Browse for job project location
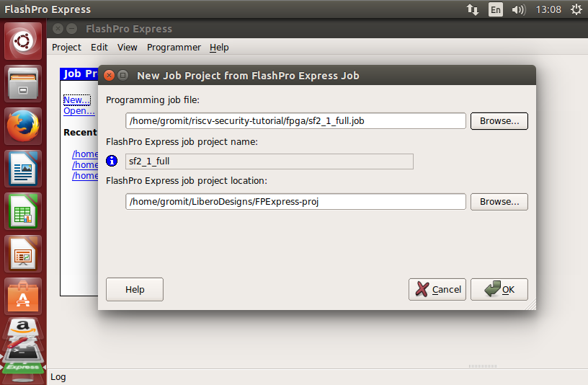588x385 pixels. [499, 202]
